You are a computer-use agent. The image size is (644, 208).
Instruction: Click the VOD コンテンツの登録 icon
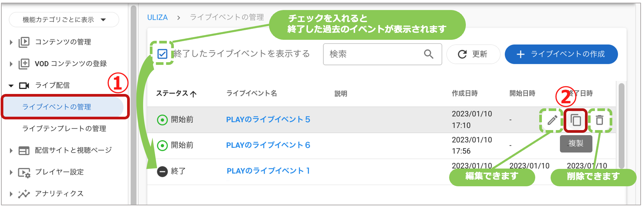tap(24, 64)
